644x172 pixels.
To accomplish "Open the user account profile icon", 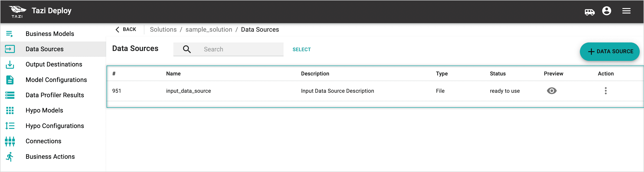I will pyautogui.click(x=606, y=11).
